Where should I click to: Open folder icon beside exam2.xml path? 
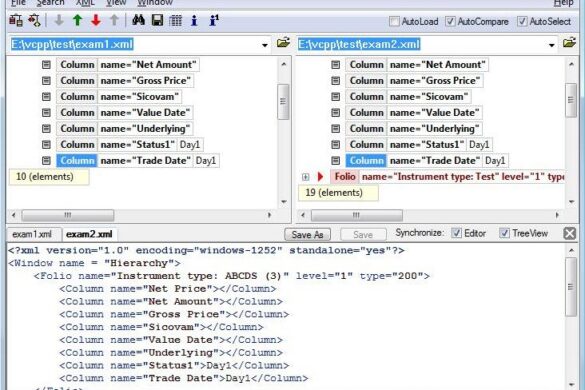click(x=569, y=43)
